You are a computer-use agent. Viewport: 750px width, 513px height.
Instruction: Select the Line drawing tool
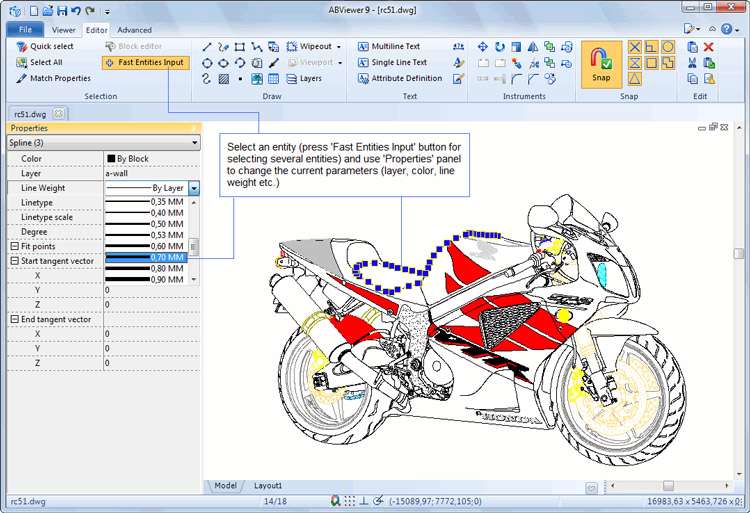tap(207, 46)
